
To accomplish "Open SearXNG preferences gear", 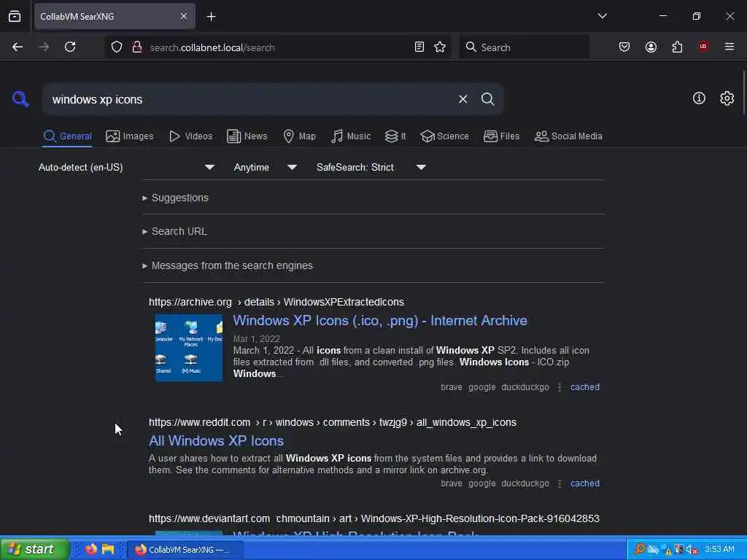I will pos(727,98).
